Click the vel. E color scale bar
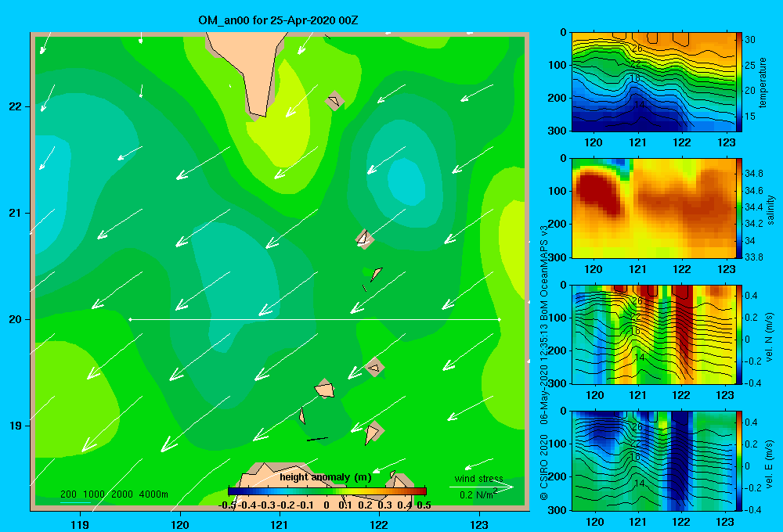Image resolution: width=783 pixels, height=532 pixels. pos(739,461)
